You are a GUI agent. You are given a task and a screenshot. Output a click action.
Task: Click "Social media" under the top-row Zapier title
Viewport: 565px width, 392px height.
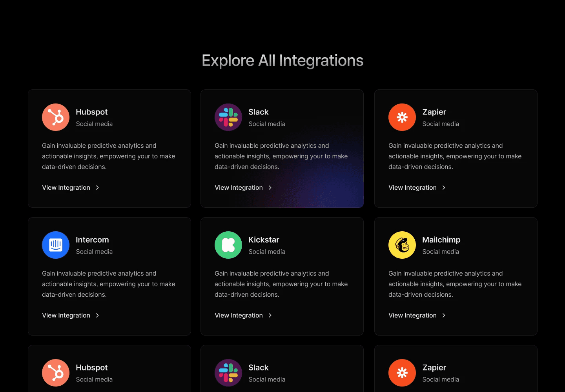(x=441, y=124)
